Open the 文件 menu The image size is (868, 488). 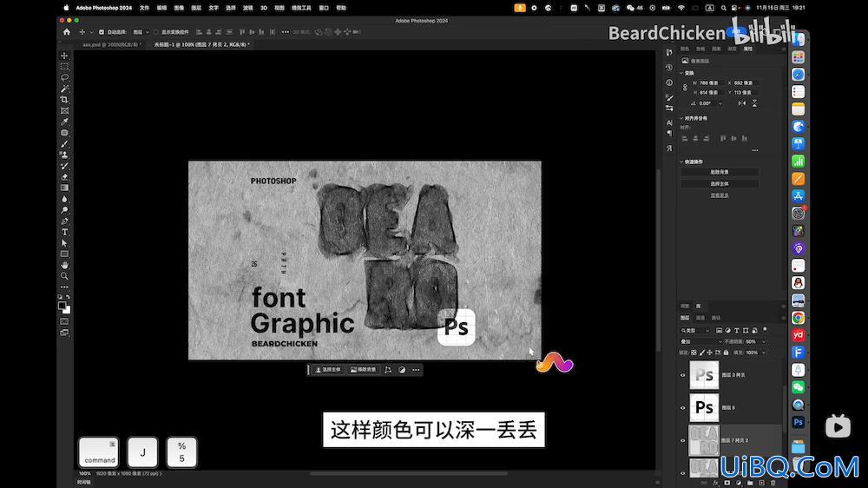click(x=144, y=8)
